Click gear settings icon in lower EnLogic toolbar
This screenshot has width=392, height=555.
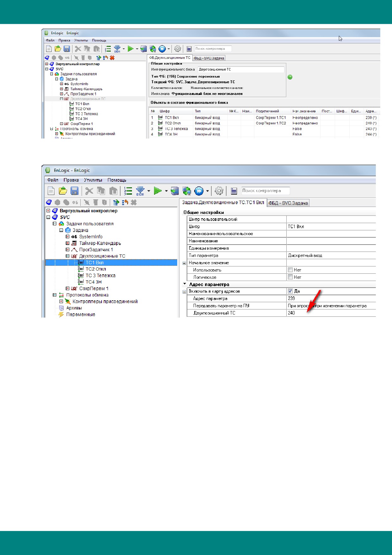point(219,191)
